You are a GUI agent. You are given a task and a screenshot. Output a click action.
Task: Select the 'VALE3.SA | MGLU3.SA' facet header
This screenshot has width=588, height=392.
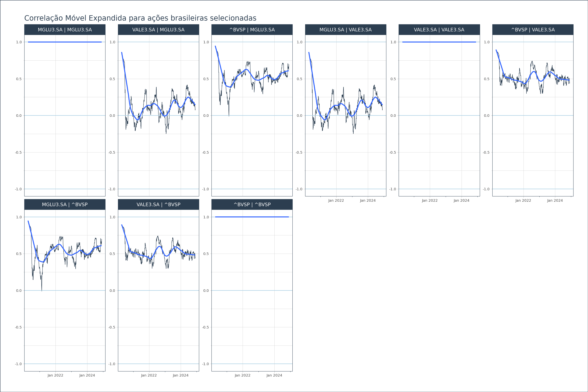point(158,30)
